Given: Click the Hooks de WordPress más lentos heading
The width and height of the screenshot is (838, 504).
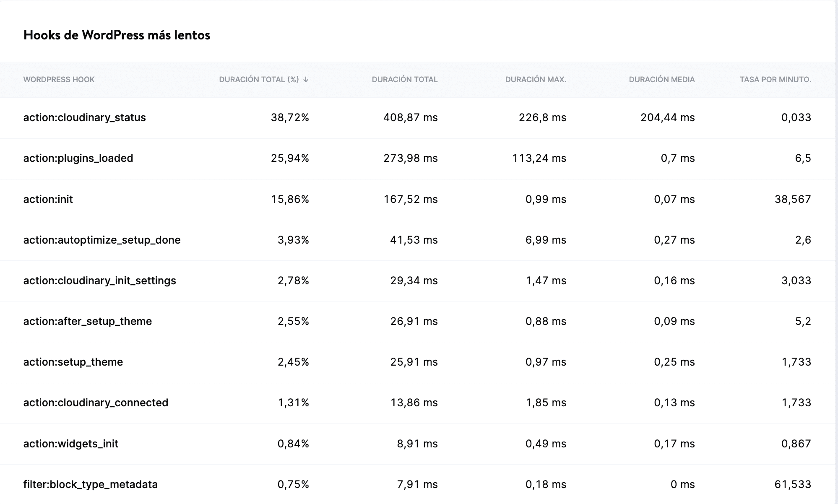Looking at the screenshot, I should (117, 35).
